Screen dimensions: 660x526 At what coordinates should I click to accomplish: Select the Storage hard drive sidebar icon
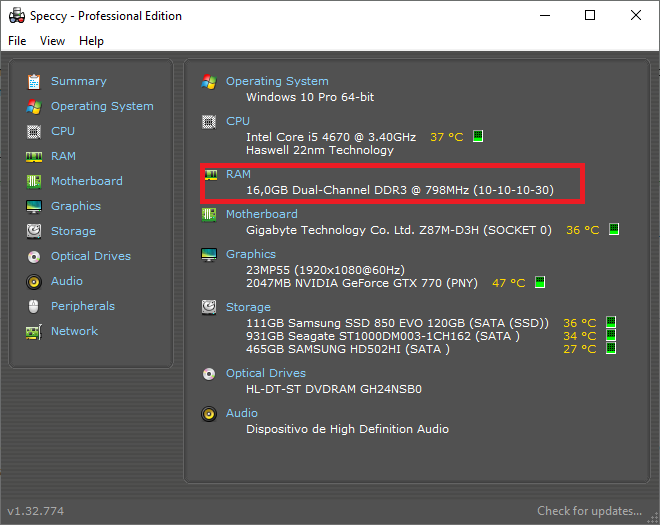[34, 231]
